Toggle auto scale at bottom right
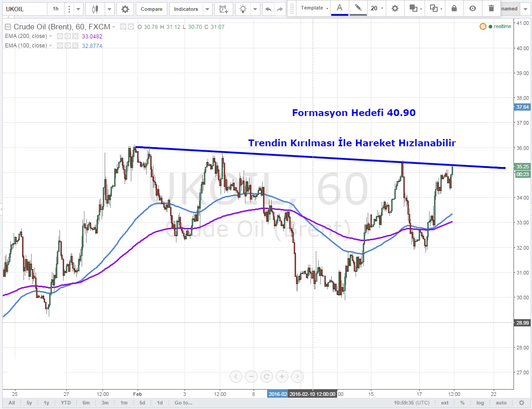Image resolution: width=532 pixels, height=409 pixels. tap(501, 403)
